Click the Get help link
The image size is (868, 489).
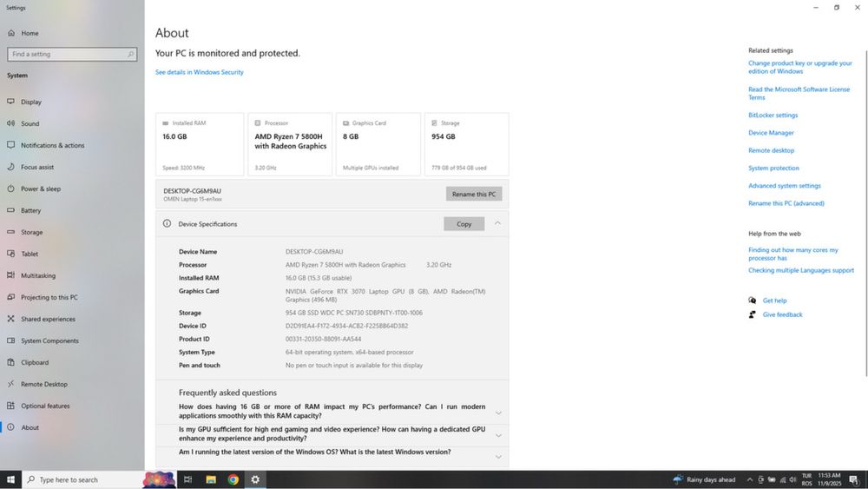coord(774,301)
